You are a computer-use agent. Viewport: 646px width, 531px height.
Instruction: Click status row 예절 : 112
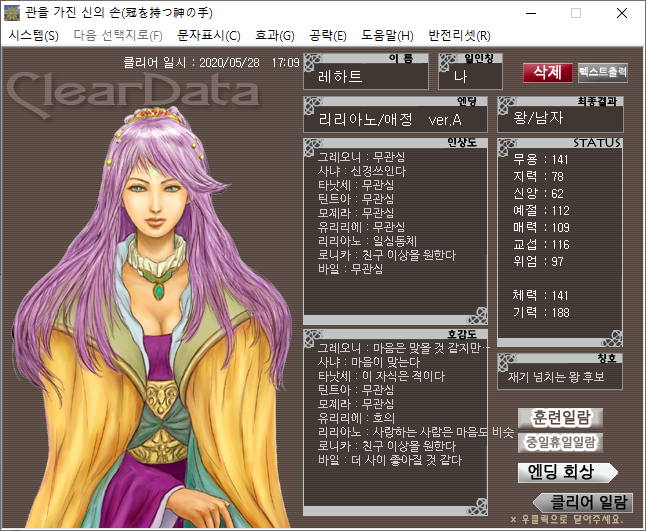pyautogui.click(x=541, y=211)
